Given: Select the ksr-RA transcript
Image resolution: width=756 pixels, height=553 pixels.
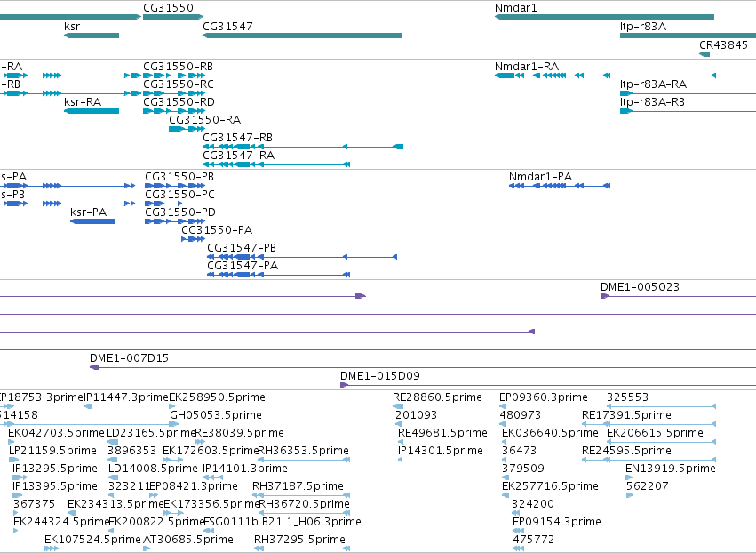Looking at the screenshot, I should point(92,111).
